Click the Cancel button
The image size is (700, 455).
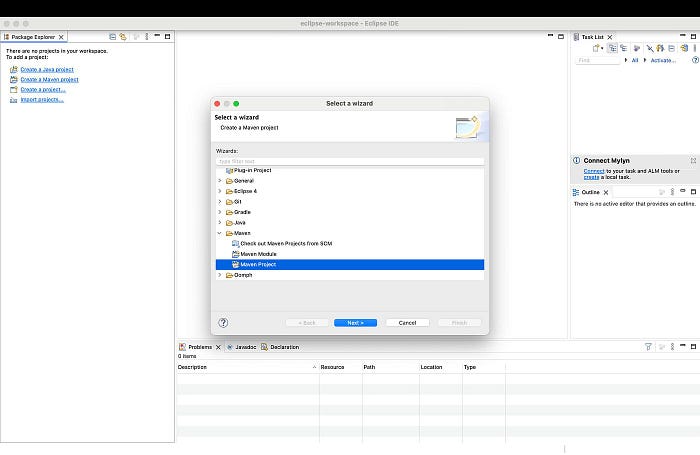tap(408, 323)
